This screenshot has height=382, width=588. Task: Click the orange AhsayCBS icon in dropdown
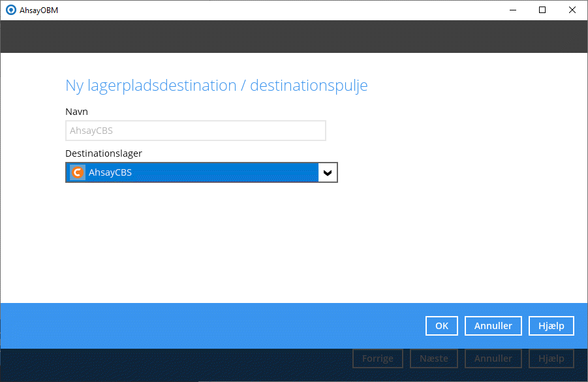point(78,172)
